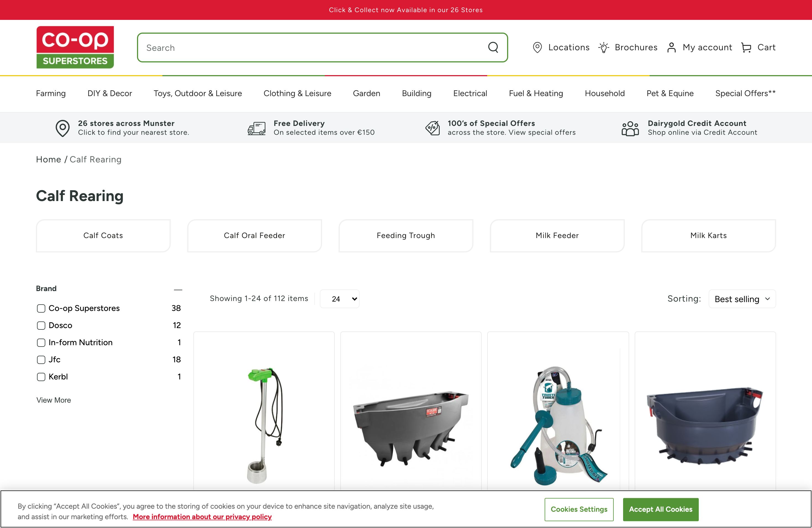The image size is (812, 528).
Task: Click View More under brand filters
Action: [53, 400]
